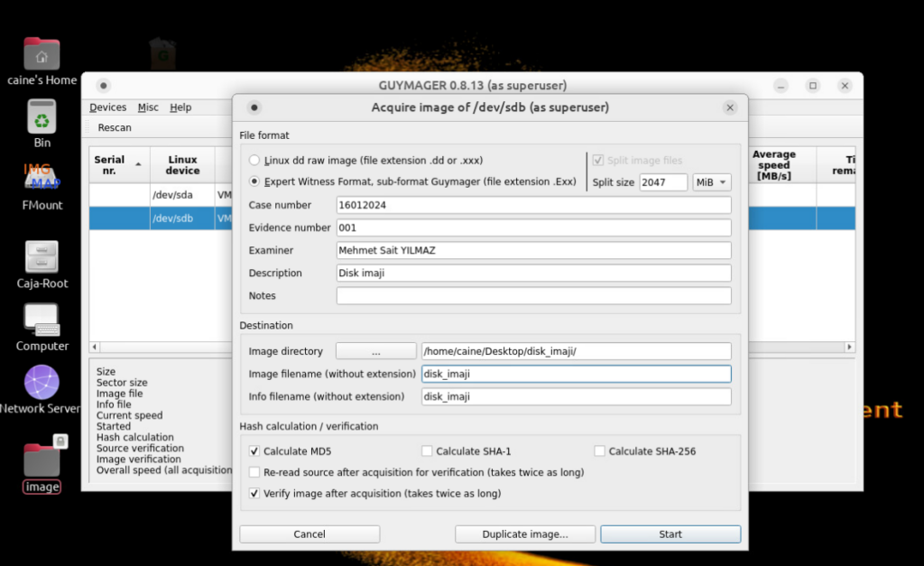Click the Image filename field
The height and width of the screenshot is (566, 924).
pyautogui.click(x=577, y=374)
